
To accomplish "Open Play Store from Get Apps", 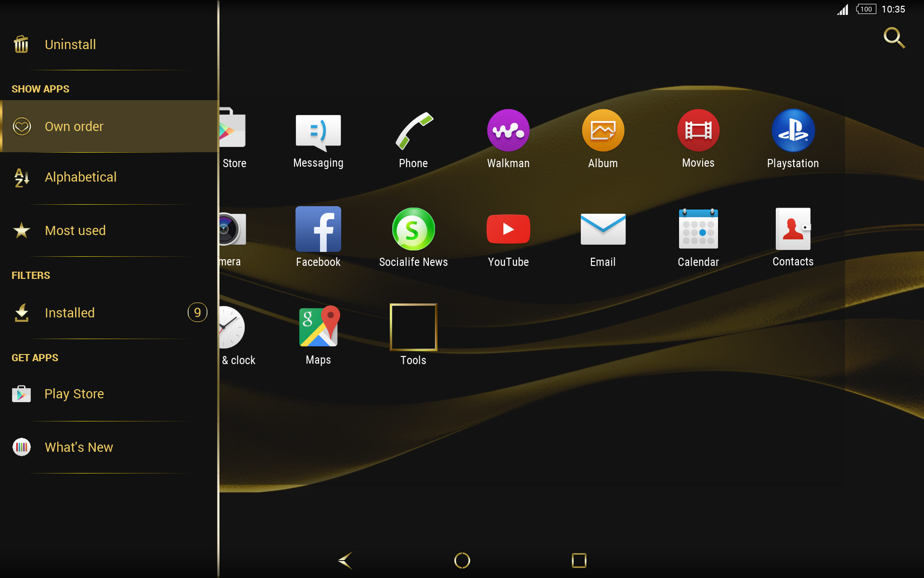I will point(109,394).
